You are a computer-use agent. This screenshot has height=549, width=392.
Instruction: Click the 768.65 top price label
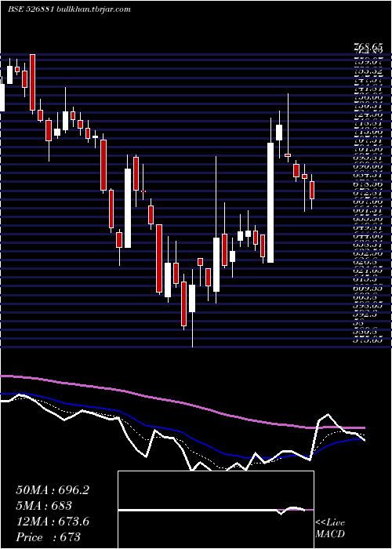click(368, 45)
